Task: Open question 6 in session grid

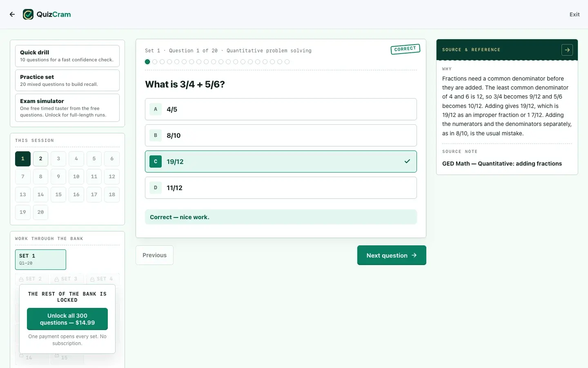Action: click(x=112, y=159)
